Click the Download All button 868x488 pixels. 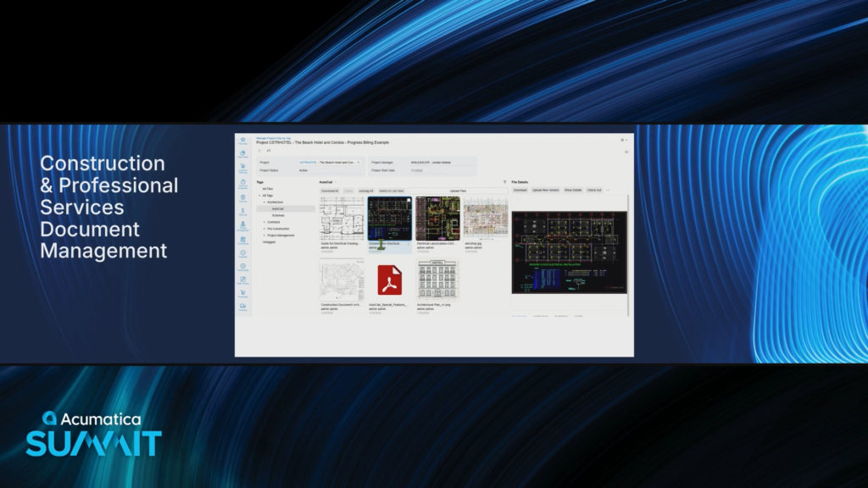pyautogui.click(x=330, y=191)
